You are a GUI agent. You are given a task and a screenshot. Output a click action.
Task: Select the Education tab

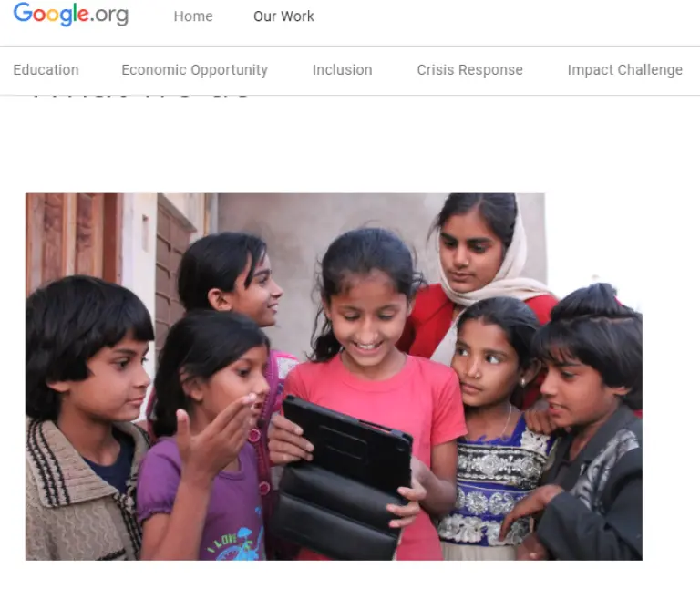[46, 69]
